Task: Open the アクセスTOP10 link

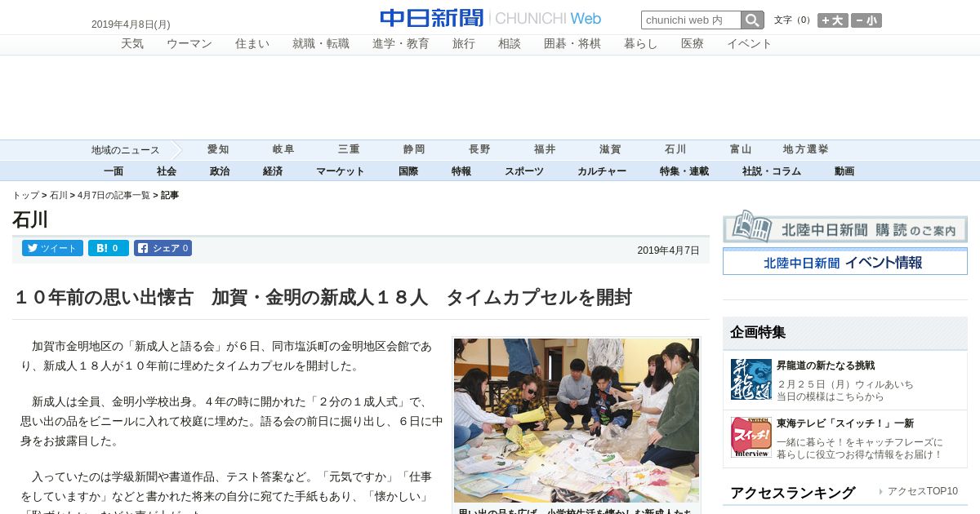Action: [x=923, y=491]
